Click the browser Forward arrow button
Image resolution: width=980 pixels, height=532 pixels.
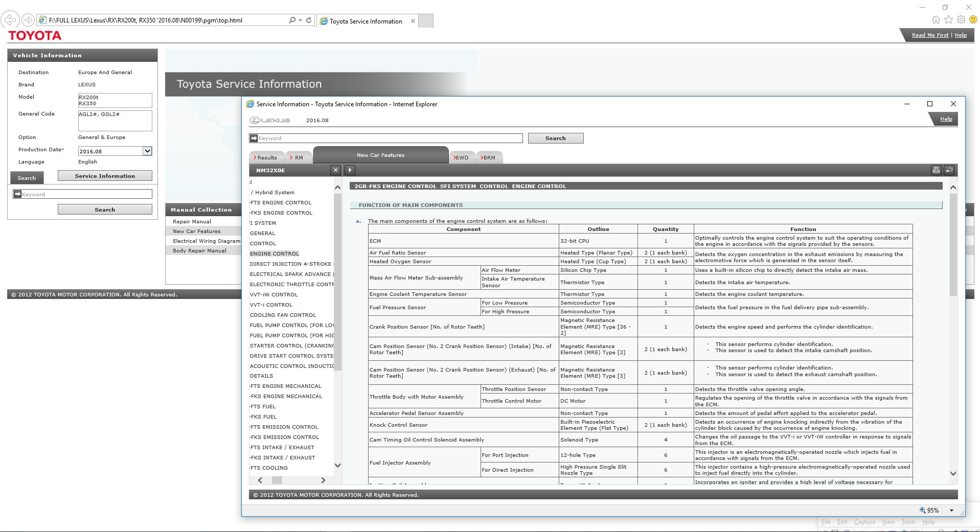28,20
